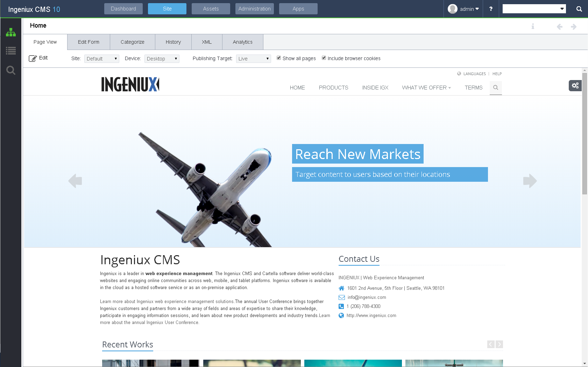Disable Include browser cookies
This screenshot has width=588, height=367.
point(324,58)
